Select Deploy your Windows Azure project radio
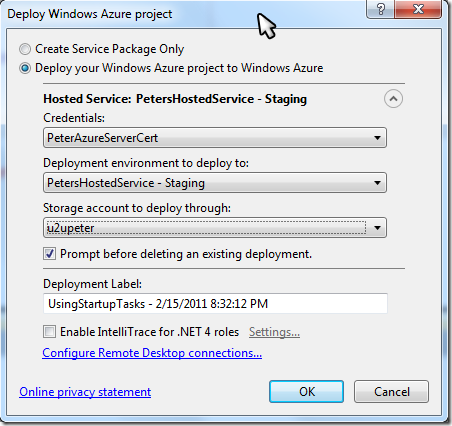 coord(25,68)
